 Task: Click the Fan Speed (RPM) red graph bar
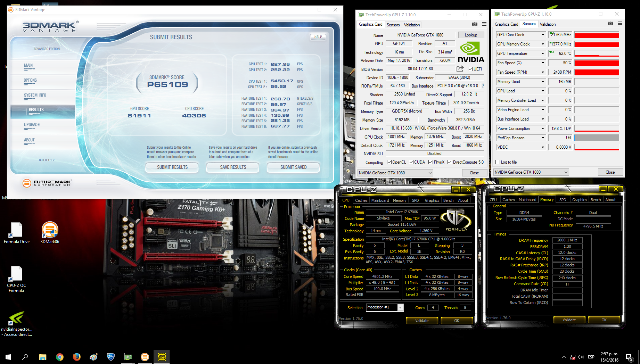click(597, 72)
